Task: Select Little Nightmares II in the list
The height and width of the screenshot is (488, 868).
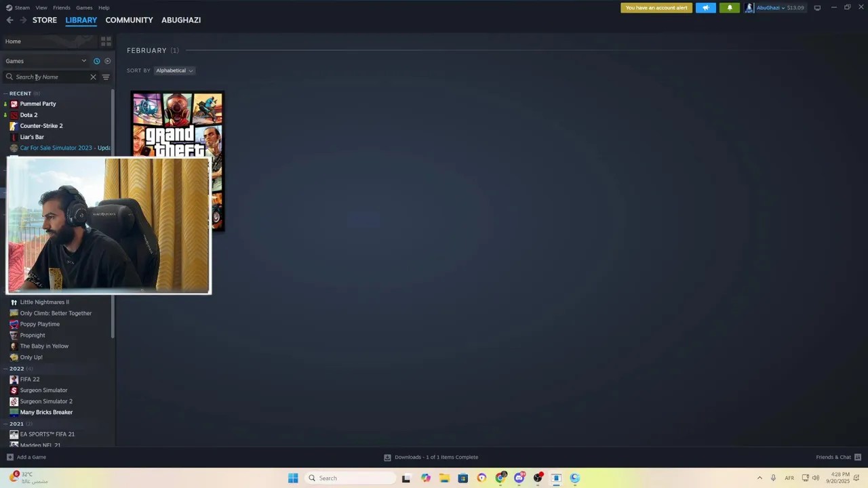Action: point(45,302)
